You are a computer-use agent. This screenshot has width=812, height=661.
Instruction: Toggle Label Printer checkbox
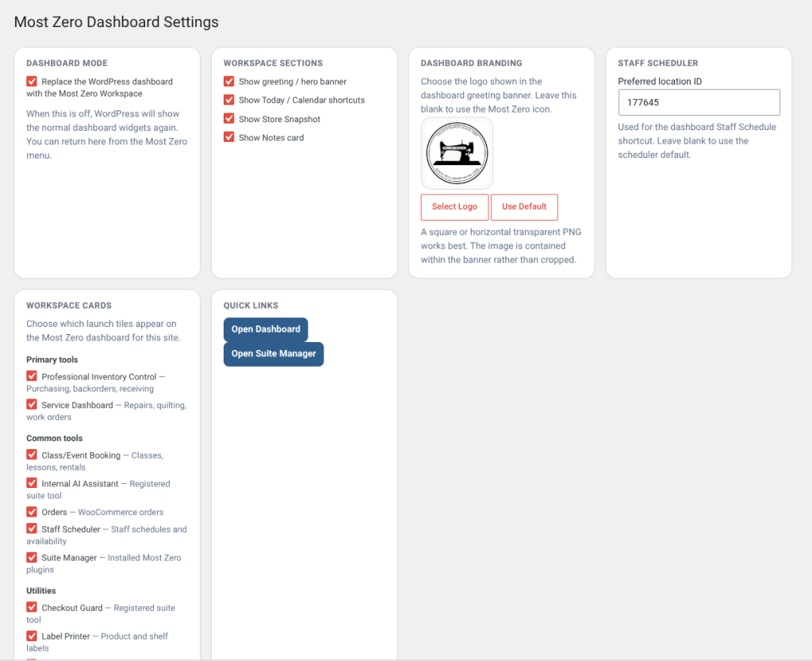tap(32, 636)
